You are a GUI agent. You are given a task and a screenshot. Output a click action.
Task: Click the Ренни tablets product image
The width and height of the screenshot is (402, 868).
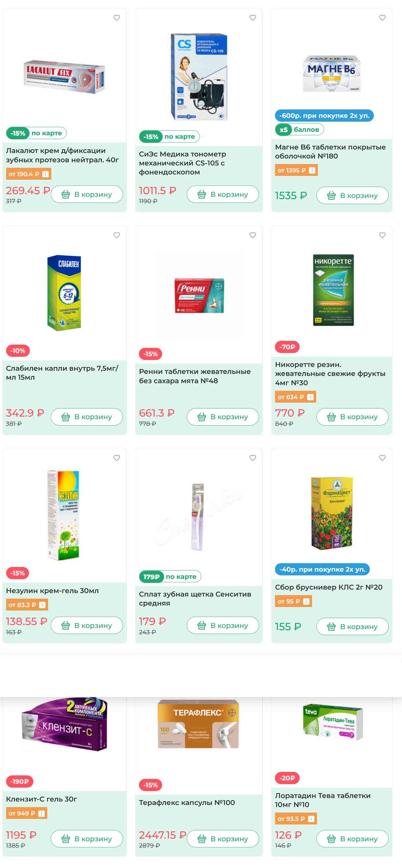[x=199, y=295]
